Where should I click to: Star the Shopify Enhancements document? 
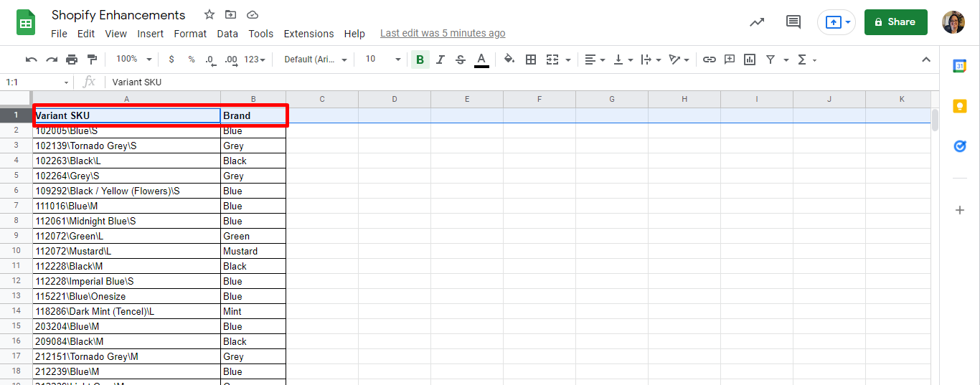pos(209,15)
